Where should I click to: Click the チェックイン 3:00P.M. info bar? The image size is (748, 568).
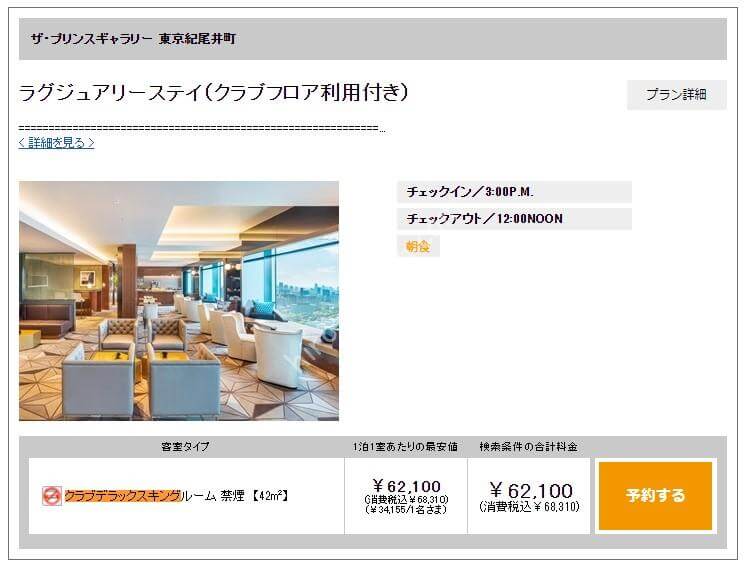point(514,192)
